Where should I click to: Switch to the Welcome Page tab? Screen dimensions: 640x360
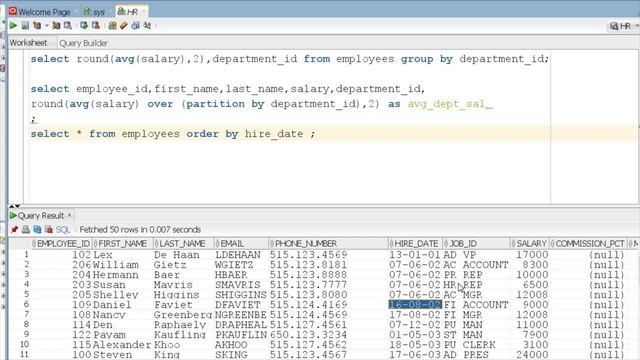pyautogui.click(x=40, y=11)
